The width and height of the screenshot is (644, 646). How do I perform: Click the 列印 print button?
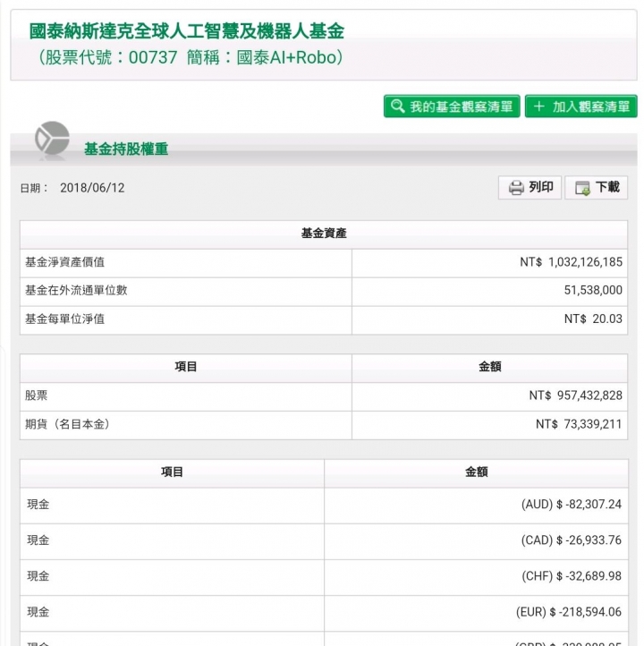tap(530, 188)
